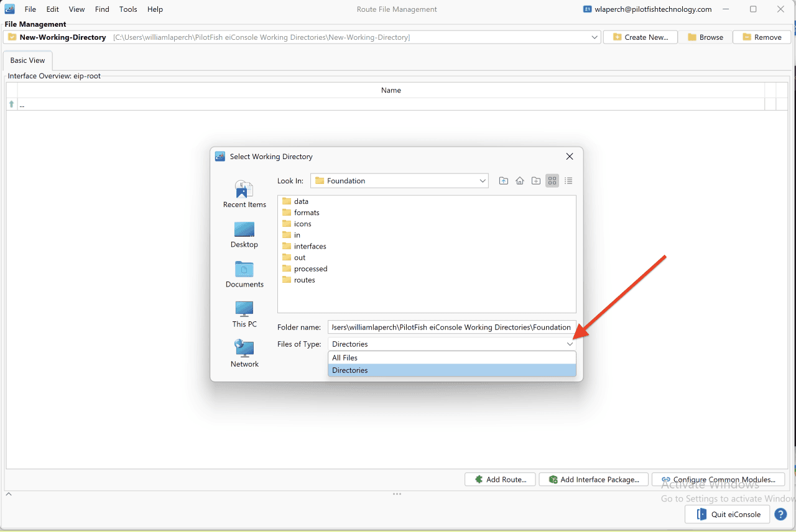The width and height of the screenshot is (796, 532).
Task: Click the eiConsole app icon in title bar
Action: 10,9
